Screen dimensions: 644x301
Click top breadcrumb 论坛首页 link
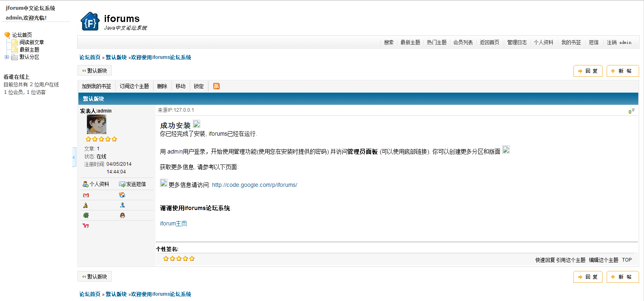click(x=90, y=57)
